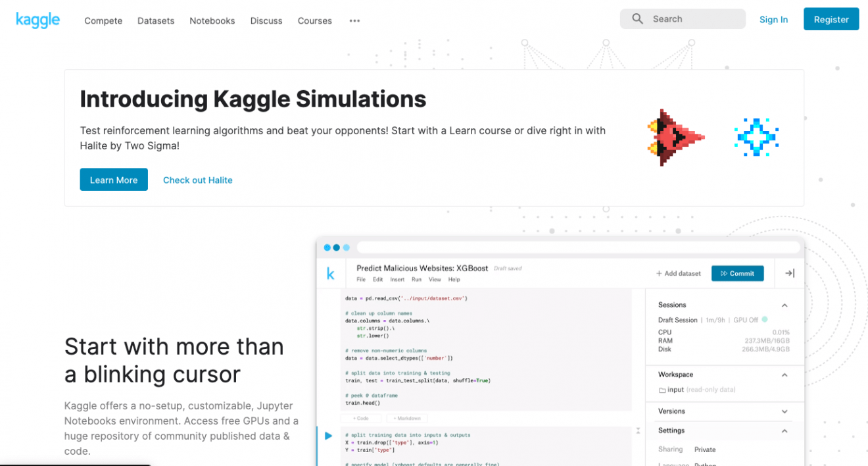Open the more options ellipsis menu
This screenshot has width=868, height=466.
[354, 20]
